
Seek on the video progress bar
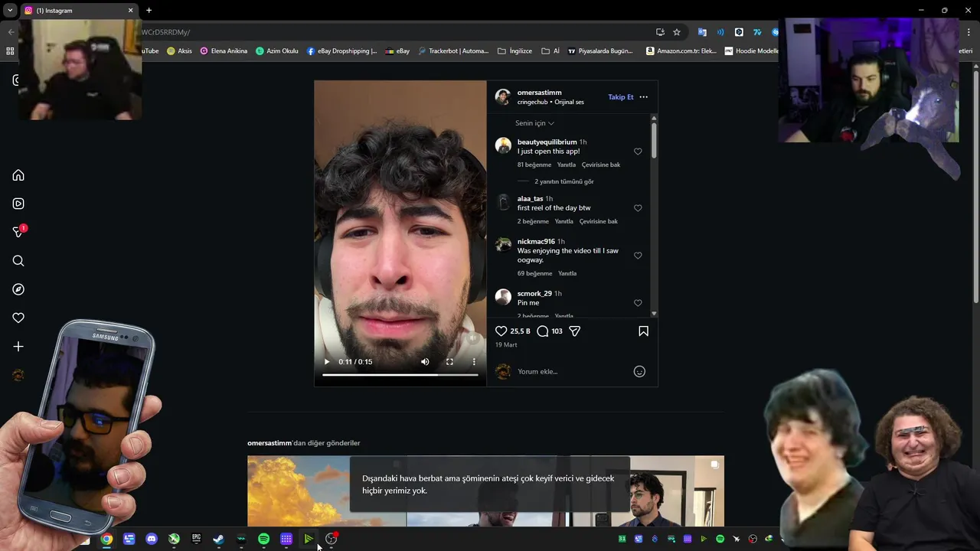[400, 375]
